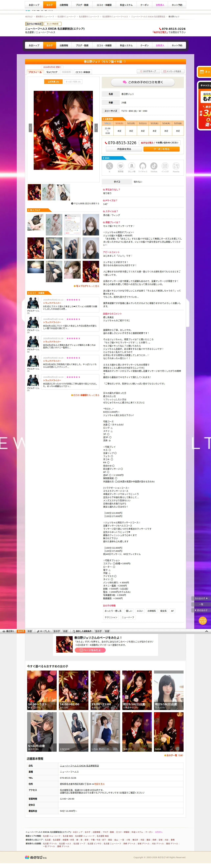Show the next photo with the right arrow
Screen dimensions: 211x868
96,128
